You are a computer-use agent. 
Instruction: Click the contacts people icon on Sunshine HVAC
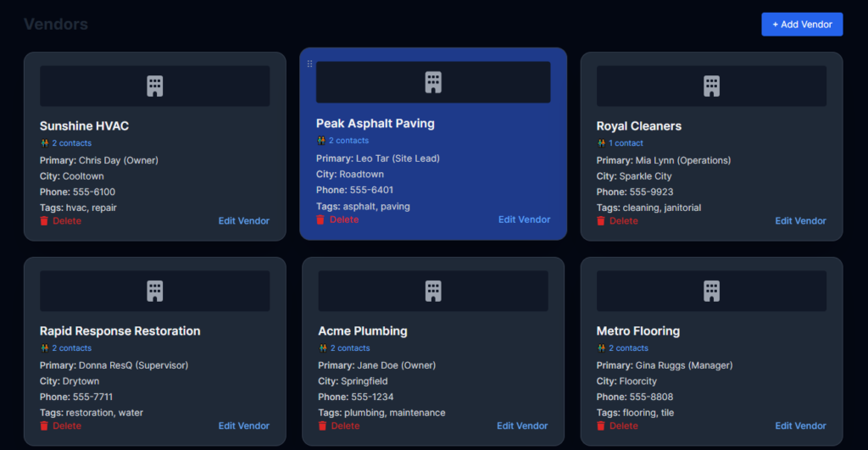44,143
